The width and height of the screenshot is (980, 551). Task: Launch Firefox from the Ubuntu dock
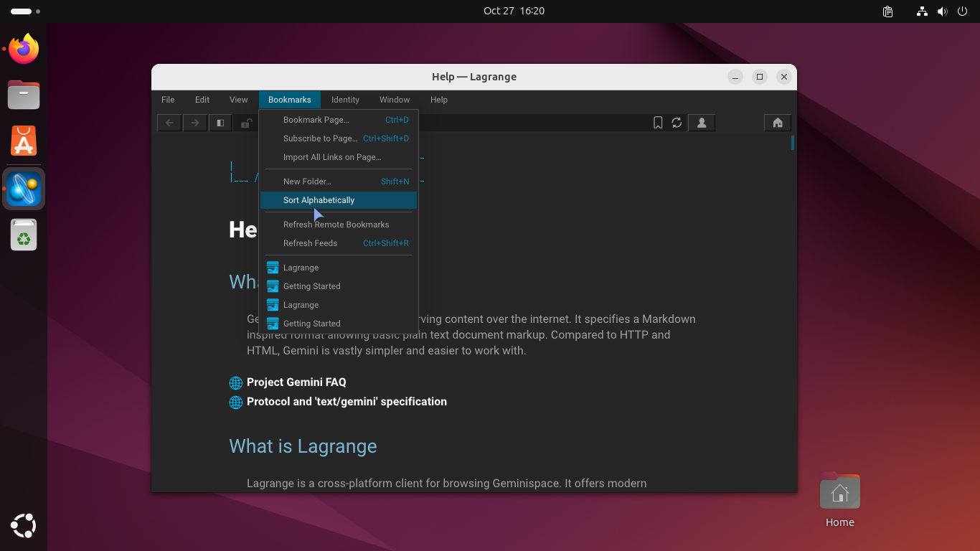click(x=24, y=49)
